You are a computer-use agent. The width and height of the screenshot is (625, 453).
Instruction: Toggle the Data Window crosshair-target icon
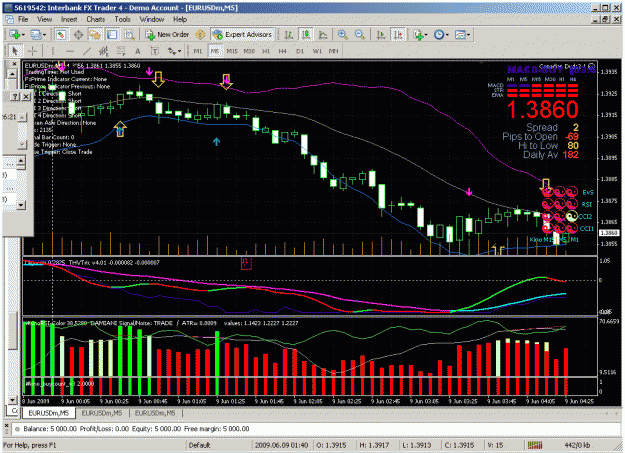click(78, 35)
